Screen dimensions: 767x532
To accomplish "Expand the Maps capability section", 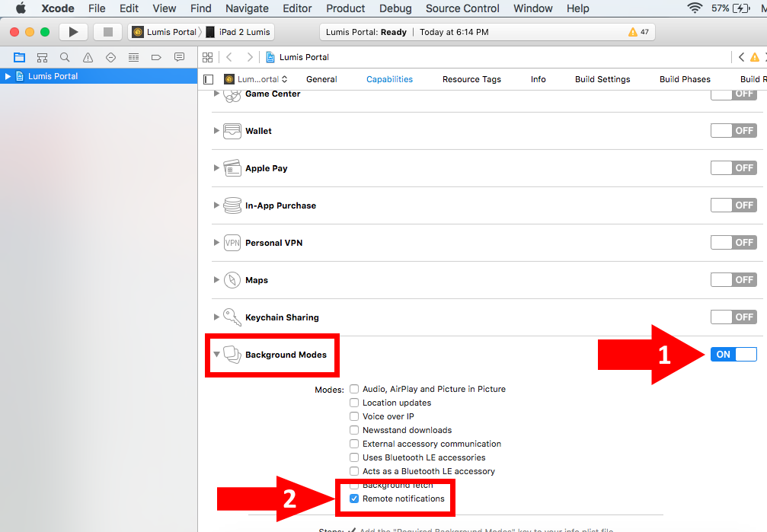I will [216, 279].
